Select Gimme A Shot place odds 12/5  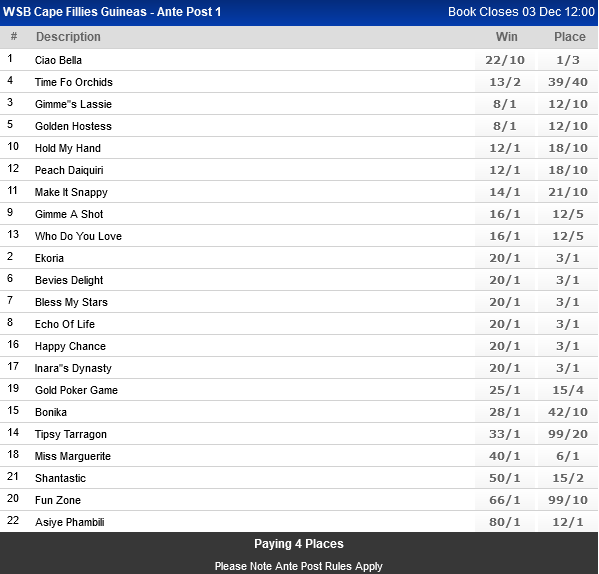(568, 214)
